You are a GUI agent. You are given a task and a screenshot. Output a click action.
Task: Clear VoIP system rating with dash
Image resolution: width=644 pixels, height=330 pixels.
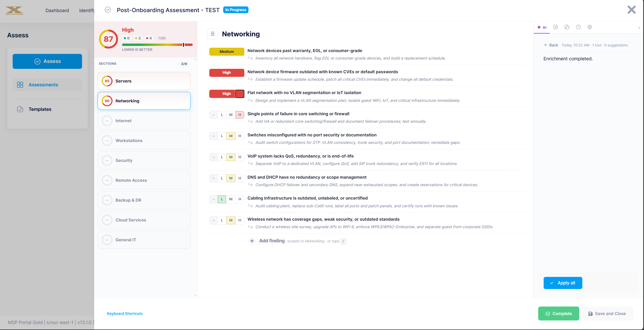pyautogui.click(x=213, y=157)
